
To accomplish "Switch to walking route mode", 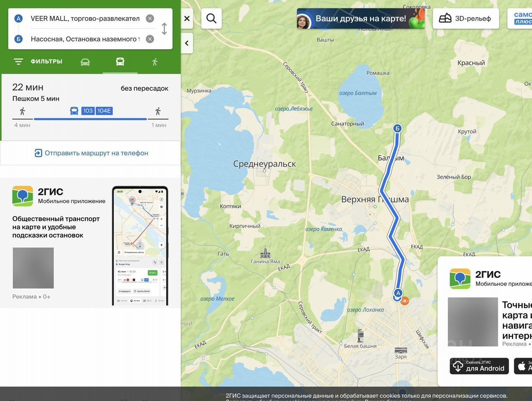I will click(x=155, y=62).
